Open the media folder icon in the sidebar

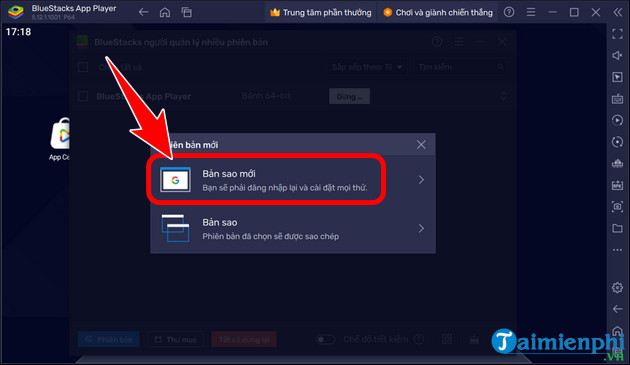(618, 228)
